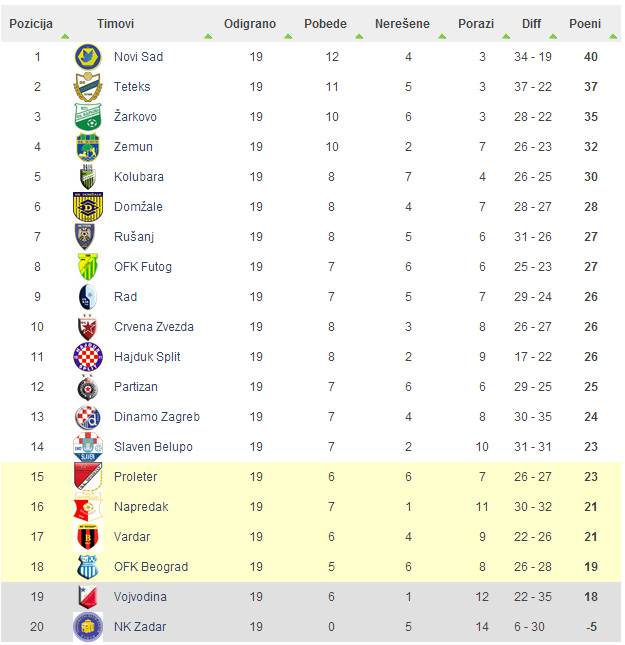Screen dimensions: 625x645
Task: Click the Vardar red-black crest
Action: click(88, 537)
